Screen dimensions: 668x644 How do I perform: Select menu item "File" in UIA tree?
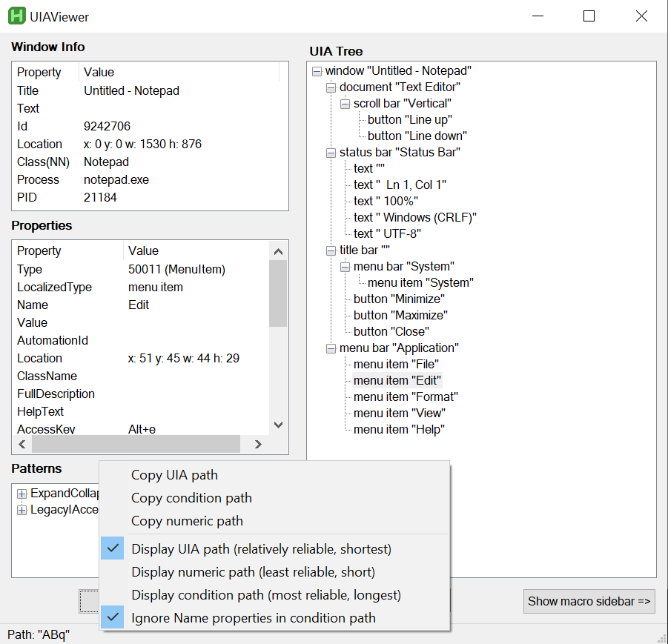pyautogui.click(x=395, y=364)
